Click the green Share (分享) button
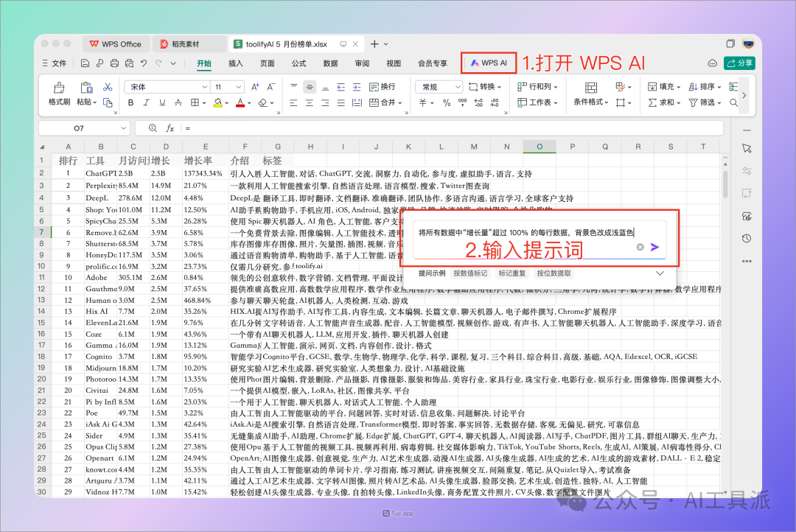This screenshot has height=532, width=796. pyautogui.click(x=740, y=63)
